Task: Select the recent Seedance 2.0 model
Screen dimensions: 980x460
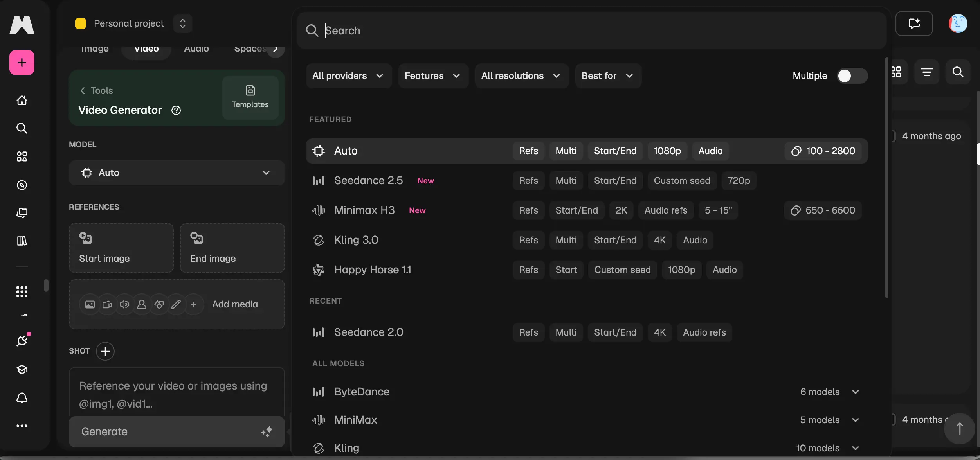Action: [x=587, y=332]
